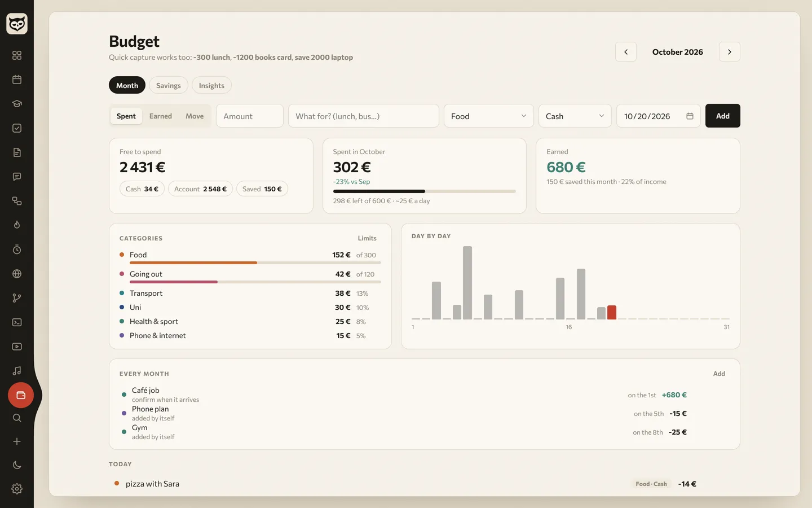Open the git branch icon
The width and height of the screenshot is (812, 508).
point(17,298)
